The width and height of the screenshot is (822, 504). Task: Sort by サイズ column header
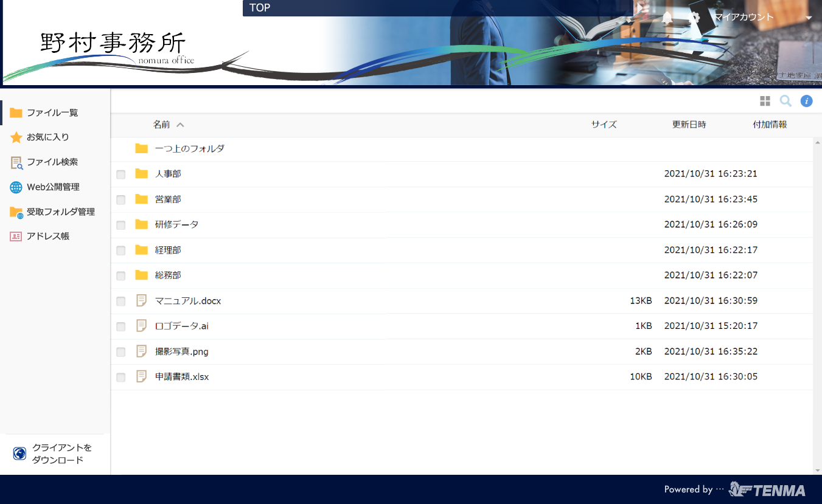click(x=604, y=125)
